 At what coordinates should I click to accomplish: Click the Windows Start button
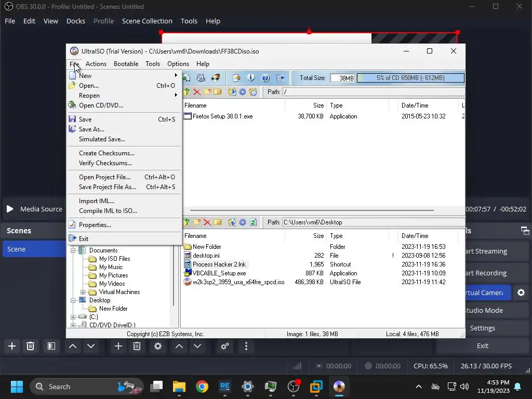pos(17,387)
